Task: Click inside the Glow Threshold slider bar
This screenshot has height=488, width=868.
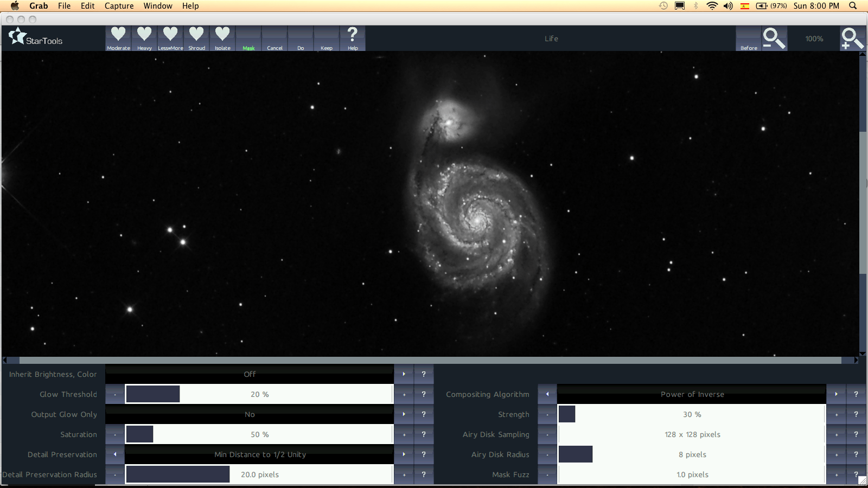Action: [x=259, y=394]
